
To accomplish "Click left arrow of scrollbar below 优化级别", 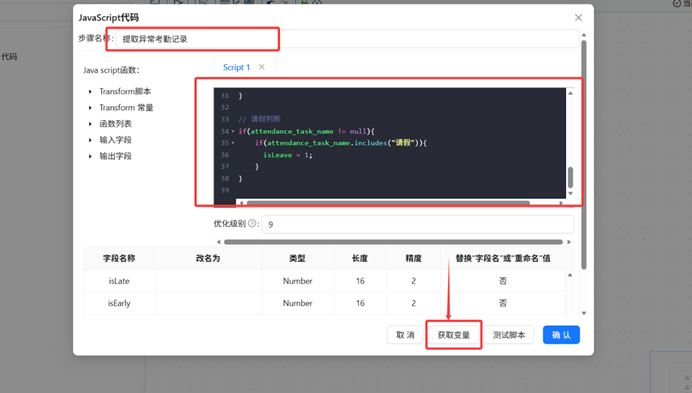I will pyautogui.click(x=218, y=242).
